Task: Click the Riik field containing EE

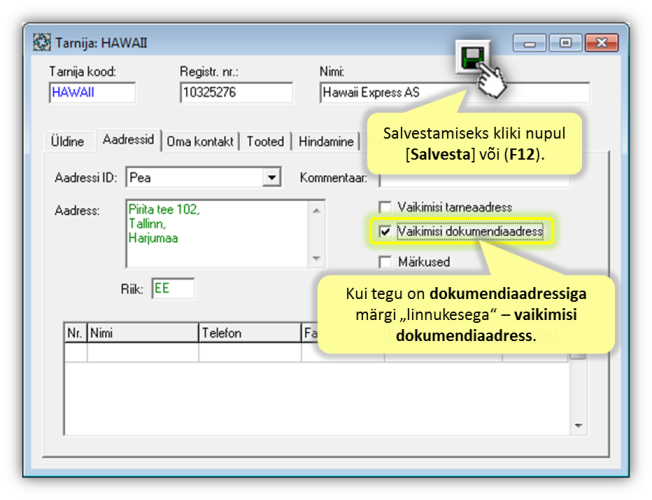Action: (x=172, y=289)
